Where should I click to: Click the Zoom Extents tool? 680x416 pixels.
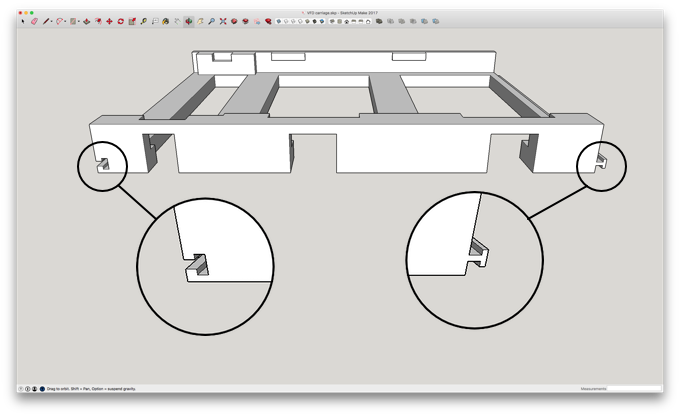pos(223,21)
